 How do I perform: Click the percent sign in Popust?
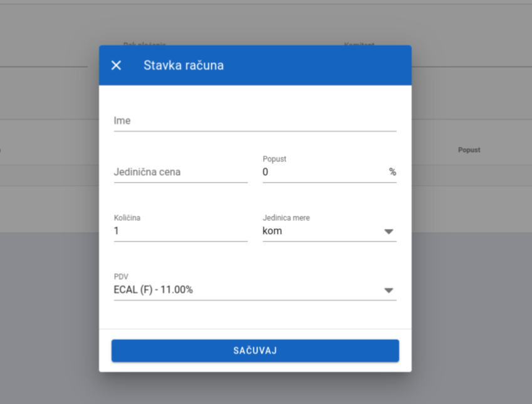pyautogui.click(x=392, y=172)
